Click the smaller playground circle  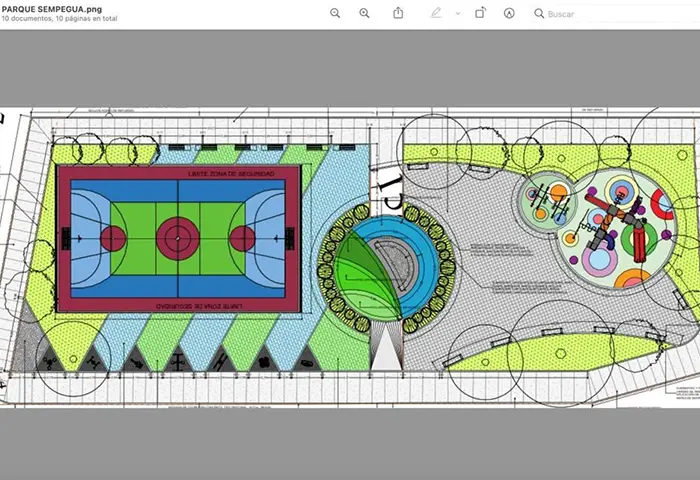point(549,200)
